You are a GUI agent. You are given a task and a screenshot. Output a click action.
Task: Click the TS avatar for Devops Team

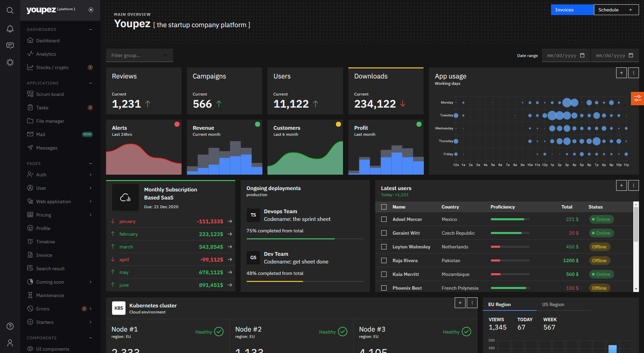[x=253, y=215]
